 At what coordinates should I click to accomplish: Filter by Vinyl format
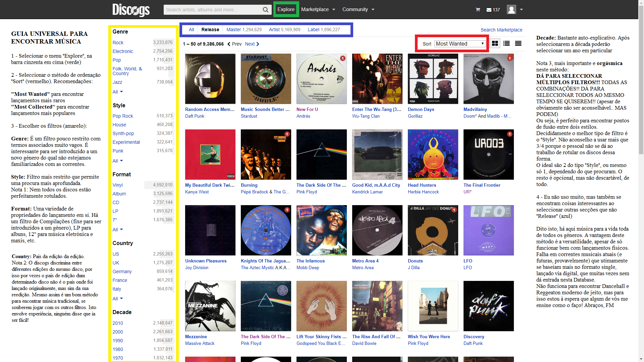tap(118, 185)
